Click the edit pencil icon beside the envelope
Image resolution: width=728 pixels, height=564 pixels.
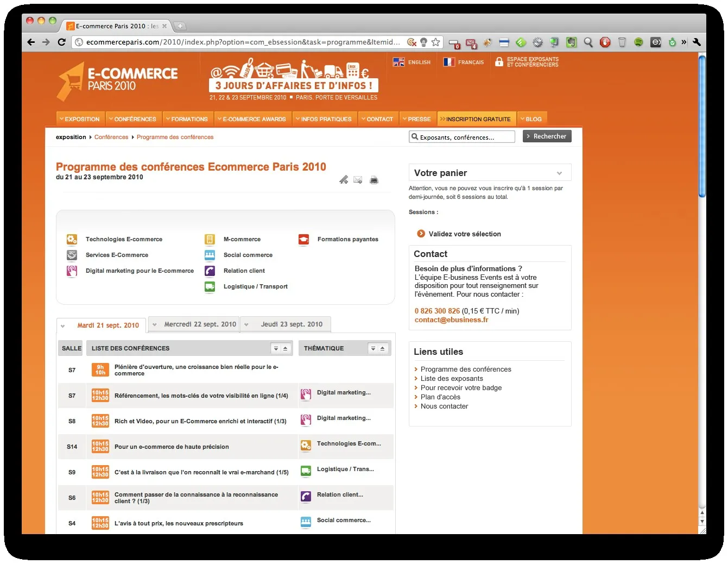pos(344,180)
